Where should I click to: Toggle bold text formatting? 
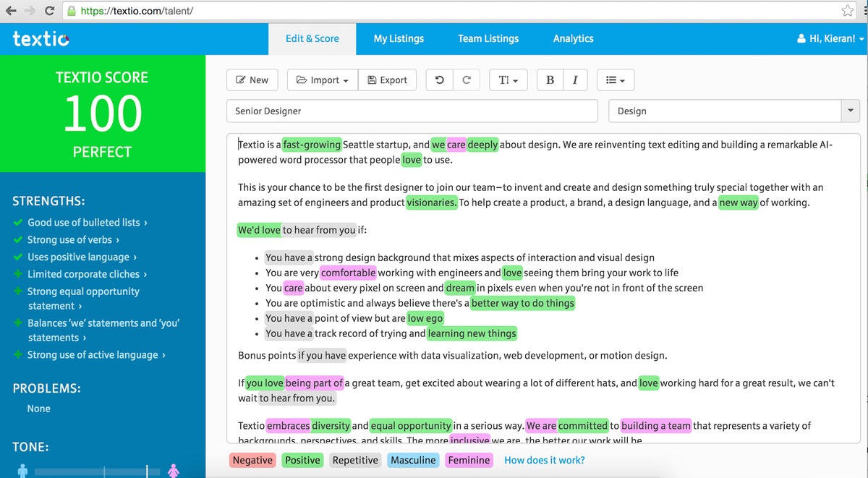550,80
